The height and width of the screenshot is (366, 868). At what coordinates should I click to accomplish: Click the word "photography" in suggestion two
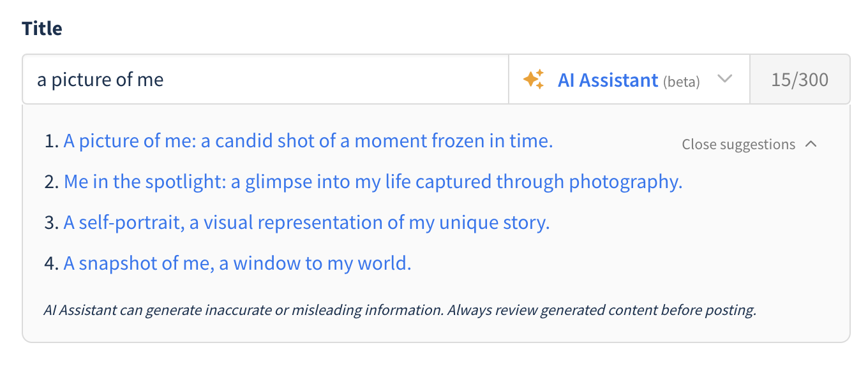625,182
